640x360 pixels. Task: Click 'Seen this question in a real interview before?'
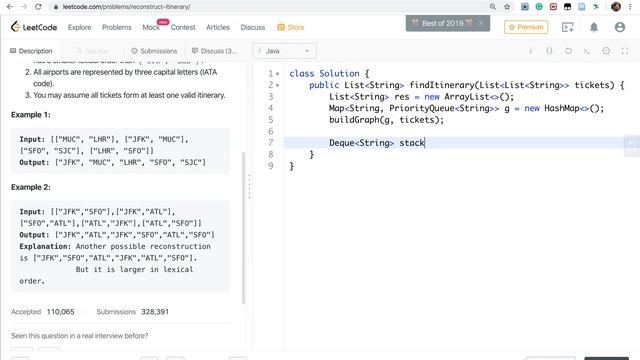click(80, 336)
